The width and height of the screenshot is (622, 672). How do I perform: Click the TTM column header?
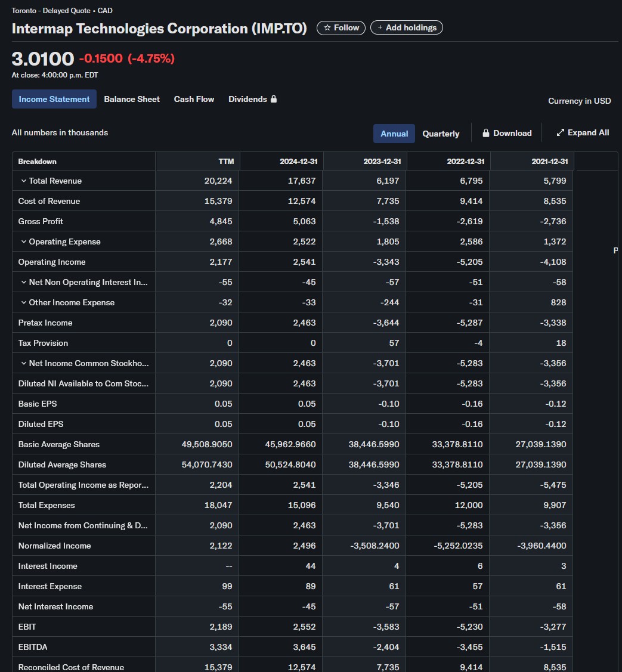pyautogui.click(x=197, y=162)
